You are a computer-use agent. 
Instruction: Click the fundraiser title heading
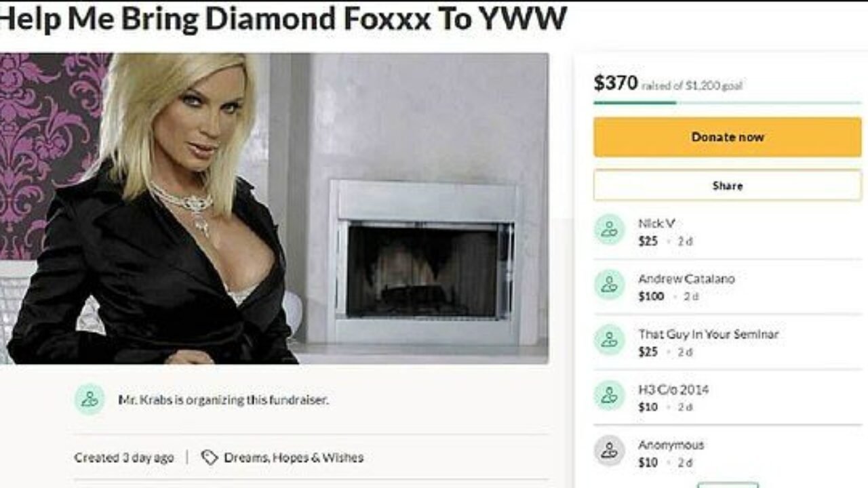coord(283,18)
